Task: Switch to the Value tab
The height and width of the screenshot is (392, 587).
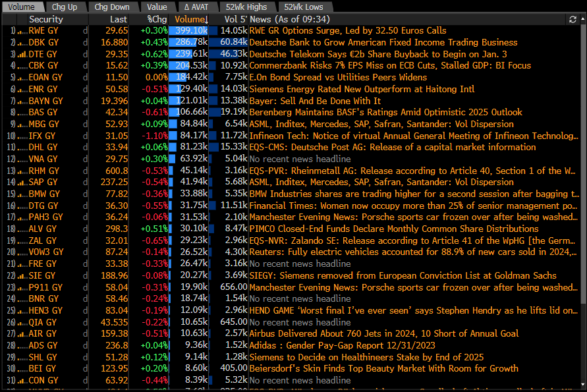Action: tap(157, 7)
